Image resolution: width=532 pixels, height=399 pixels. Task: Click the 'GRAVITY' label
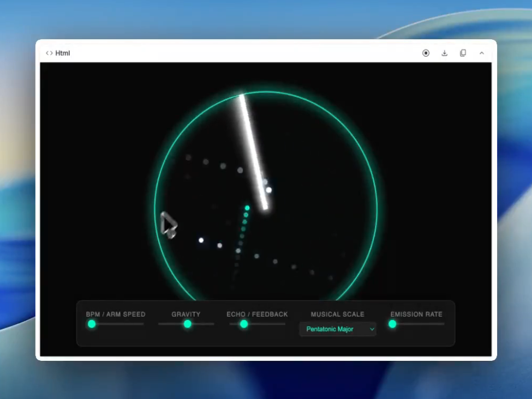tap(186, 315)
